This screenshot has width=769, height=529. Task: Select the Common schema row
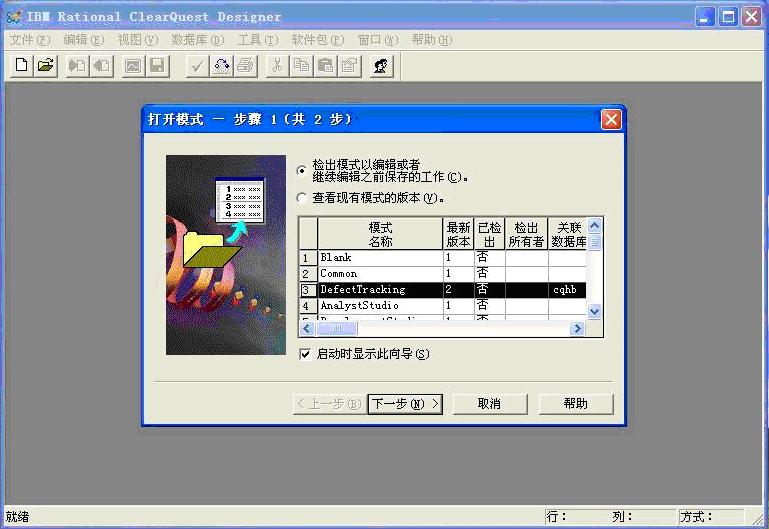click(x=443, y=274)
